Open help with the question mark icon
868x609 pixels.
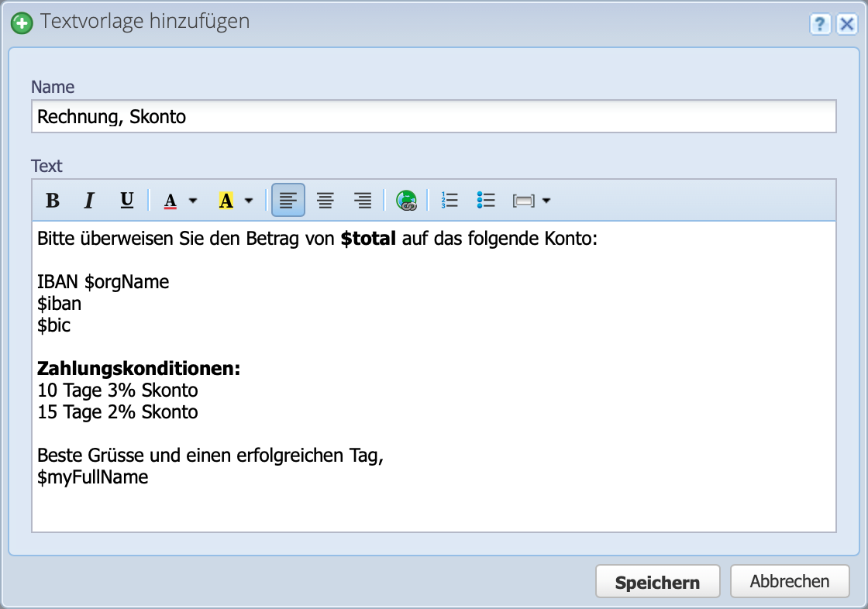(x=820, y=24)
